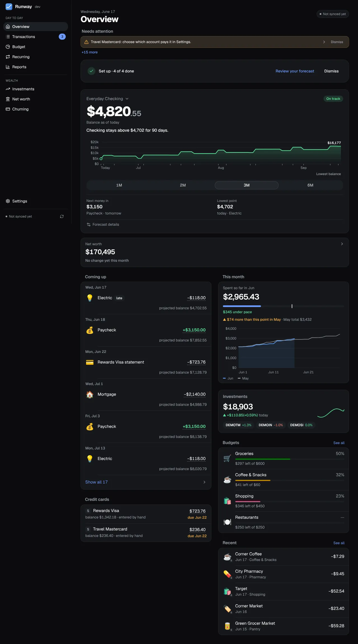Screen dimensions: 358x644
Task: Click the Forecast details sliders icon
Action: [x=89, y=225]
